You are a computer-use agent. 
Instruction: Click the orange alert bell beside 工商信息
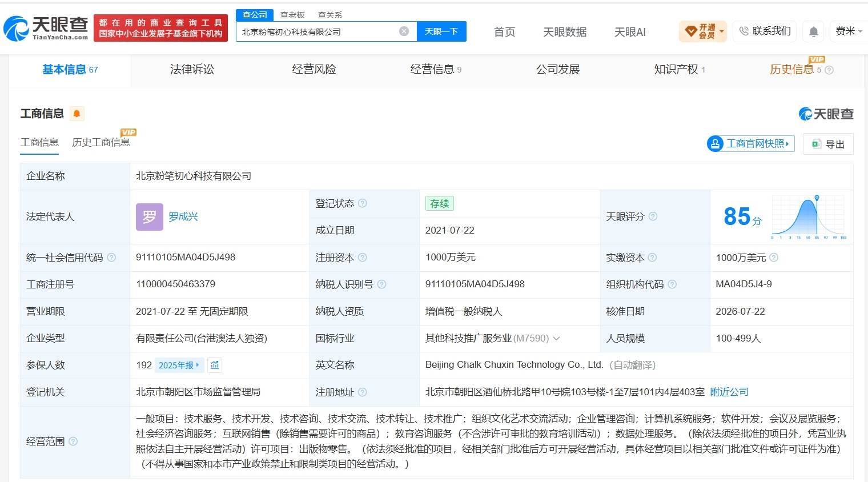77,114
